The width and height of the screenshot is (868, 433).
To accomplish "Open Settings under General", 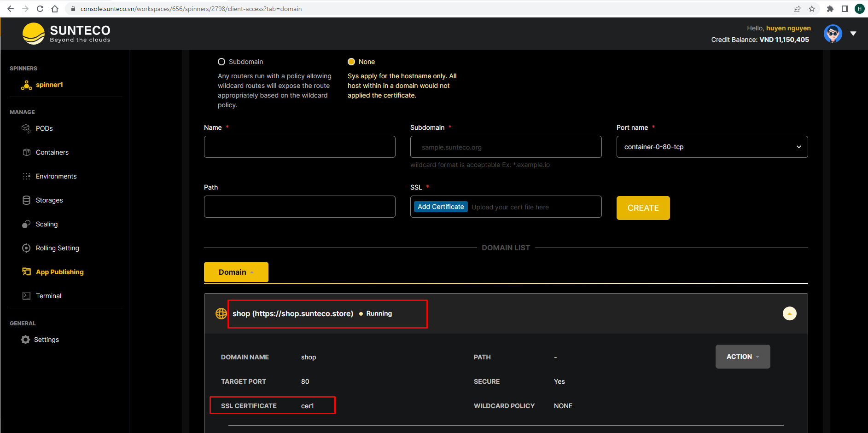I will pos(46,340).
